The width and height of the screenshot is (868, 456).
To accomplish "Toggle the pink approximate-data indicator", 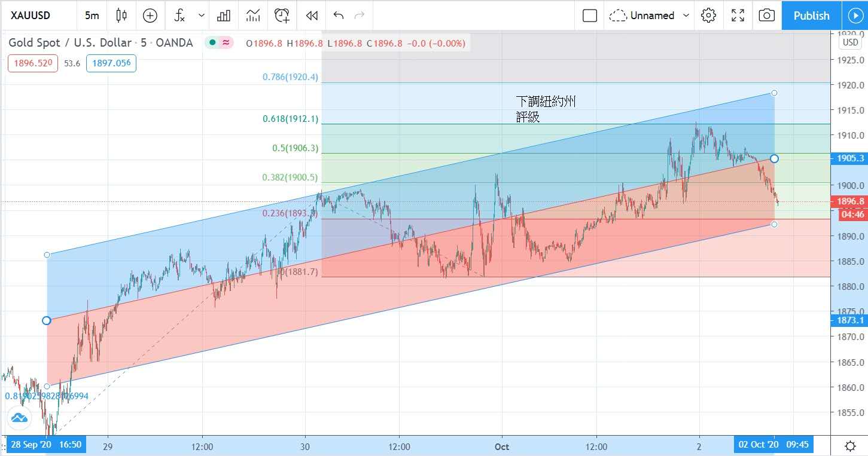I will pyautogui.click(x=226, y=42).
